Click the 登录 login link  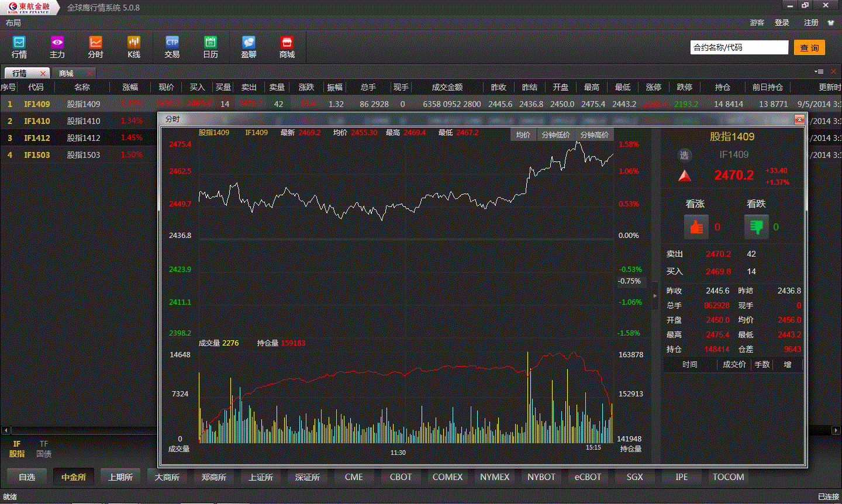782,23
